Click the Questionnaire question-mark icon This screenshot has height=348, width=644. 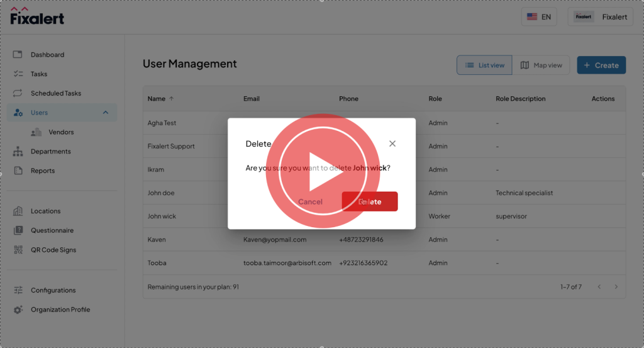tap(18, 230)
